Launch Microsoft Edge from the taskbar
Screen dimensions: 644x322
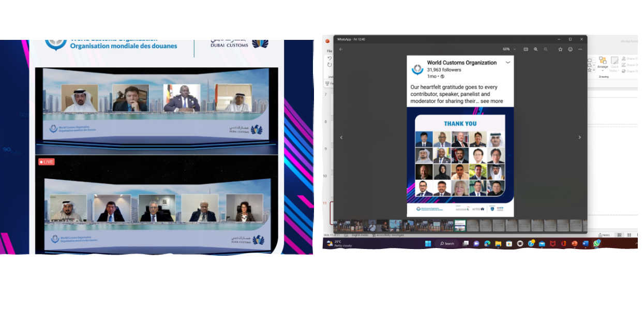[x=487, y=243]
